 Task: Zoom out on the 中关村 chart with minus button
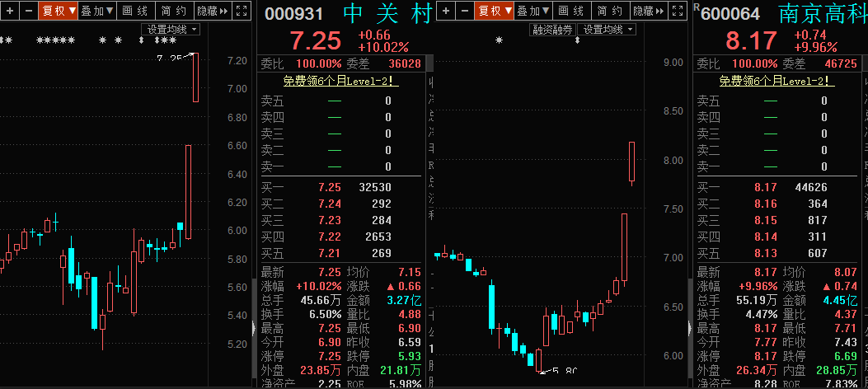point(28,11)
